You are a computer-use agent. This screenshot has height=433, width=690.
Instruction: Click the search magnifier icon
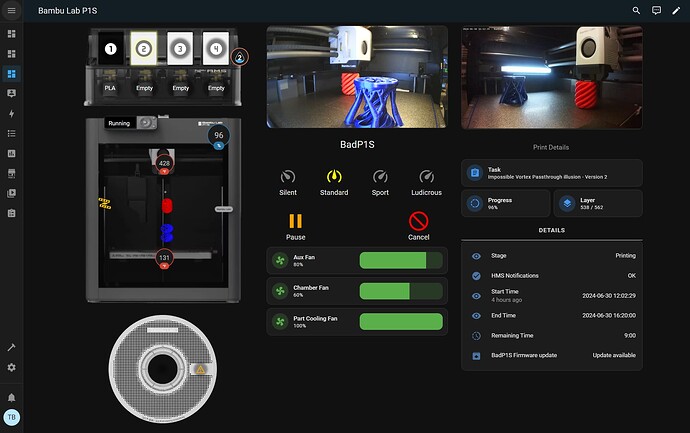tap(636, 11)
